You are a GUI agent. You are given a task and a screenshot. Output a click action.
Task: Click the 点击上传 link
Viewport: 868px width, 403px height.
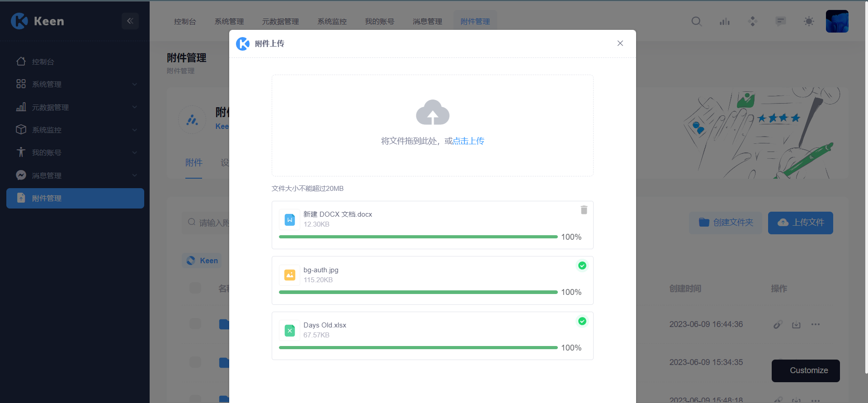(x=468, y=141)
